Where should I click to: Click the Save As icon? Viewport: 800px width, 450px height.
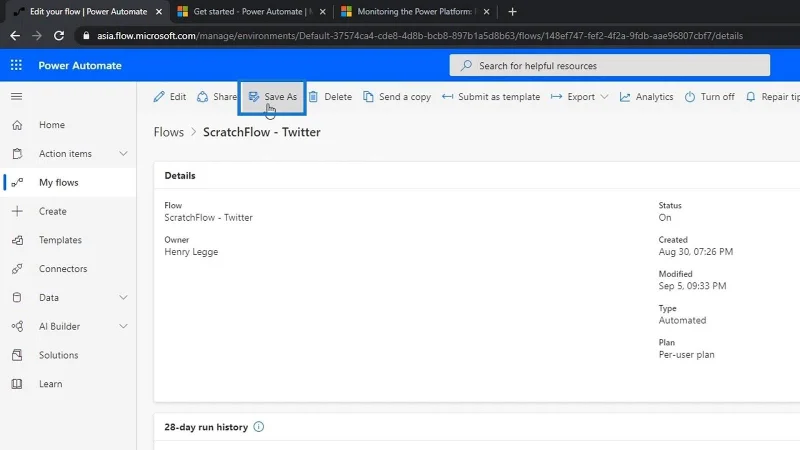254,96
